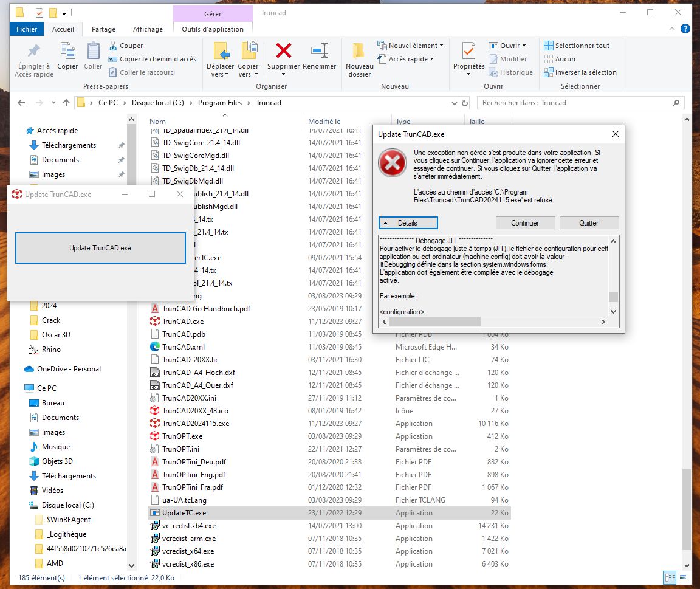Click the Quitter button
Viewport: 700px width, 589px height.
pos(589,223)
